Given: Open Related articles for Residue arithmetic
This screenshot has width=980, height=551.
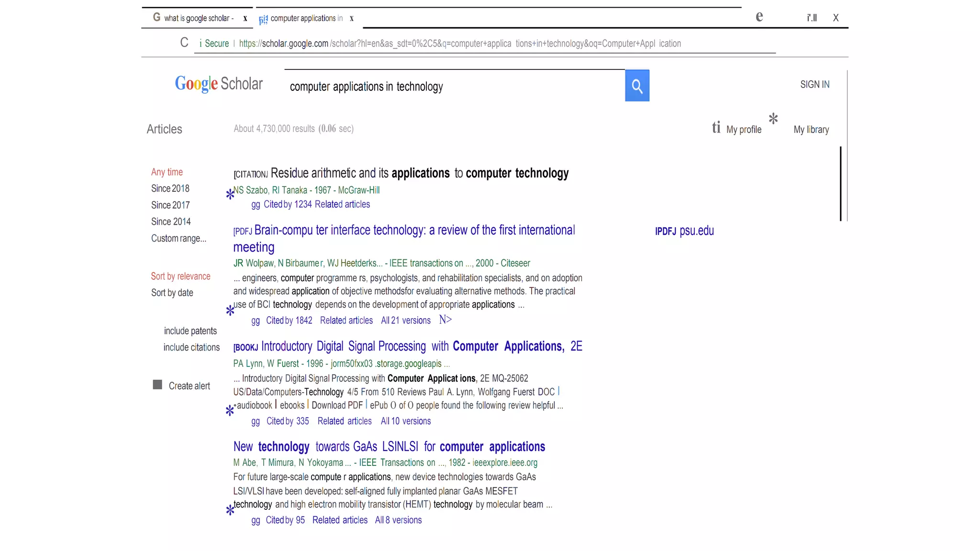Looking at the screenshot, I should pyautogui.click(x=342, y=205).
